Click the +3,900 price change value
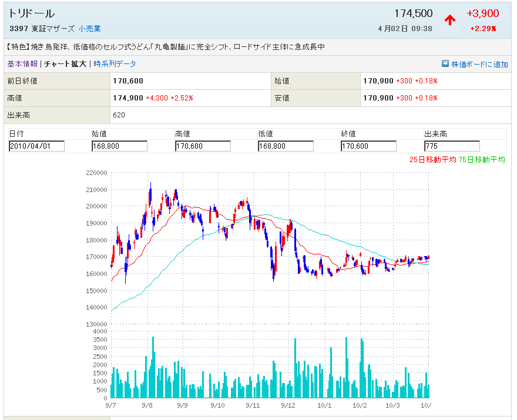Screen dimensions: 517x420 482,14
